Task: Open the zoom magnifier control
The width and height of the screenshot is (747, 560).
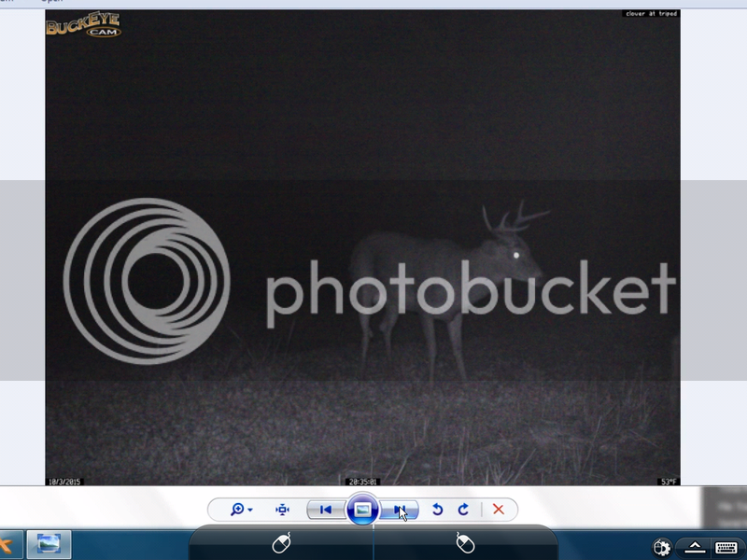Action: coord(241,510)
